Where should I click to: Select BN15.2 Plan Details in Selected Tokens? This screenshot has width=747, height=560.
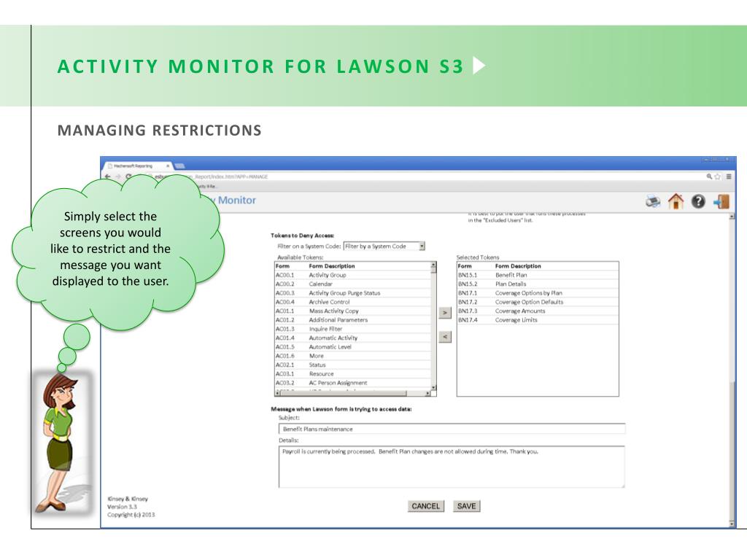[538, 284]
